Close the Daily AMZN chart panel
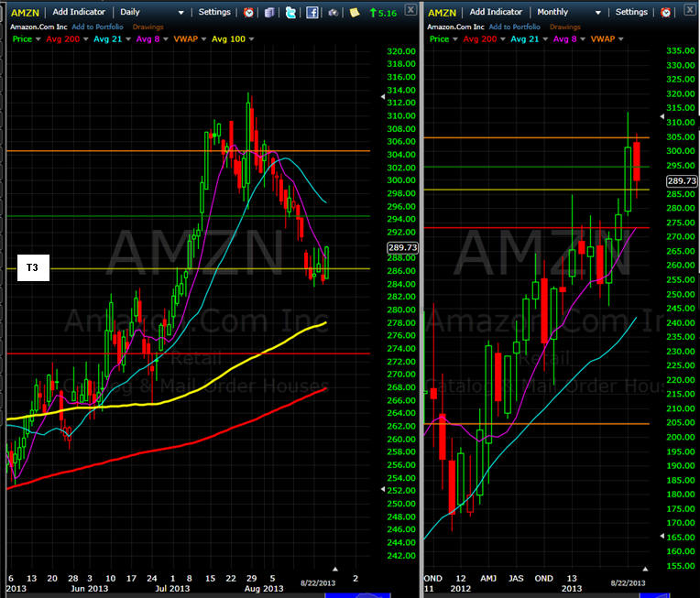 [410, 9]
